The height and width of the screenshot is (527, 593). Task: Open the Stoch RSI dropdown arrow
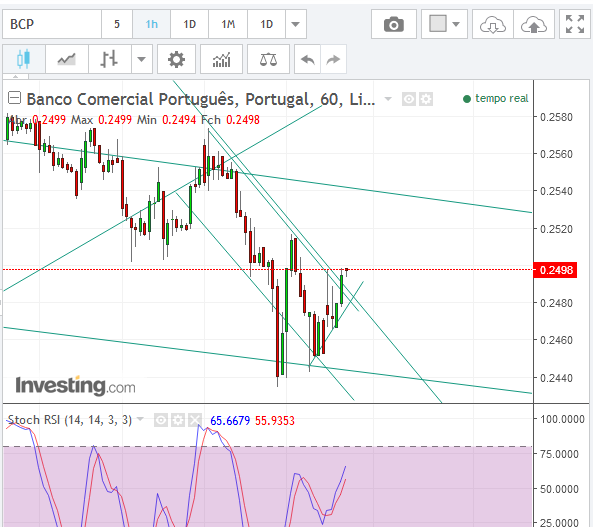140,419
